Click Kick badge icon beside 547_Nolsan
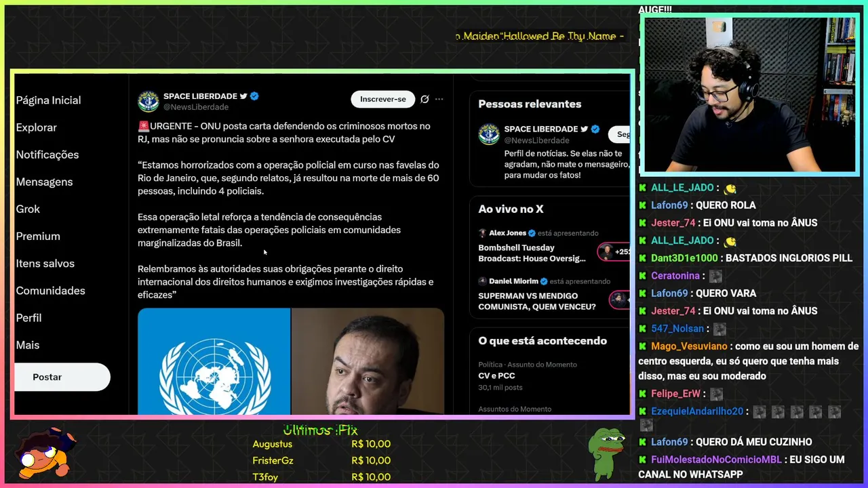Viewport: 868px width, 488px height. [x=643, y=329]
